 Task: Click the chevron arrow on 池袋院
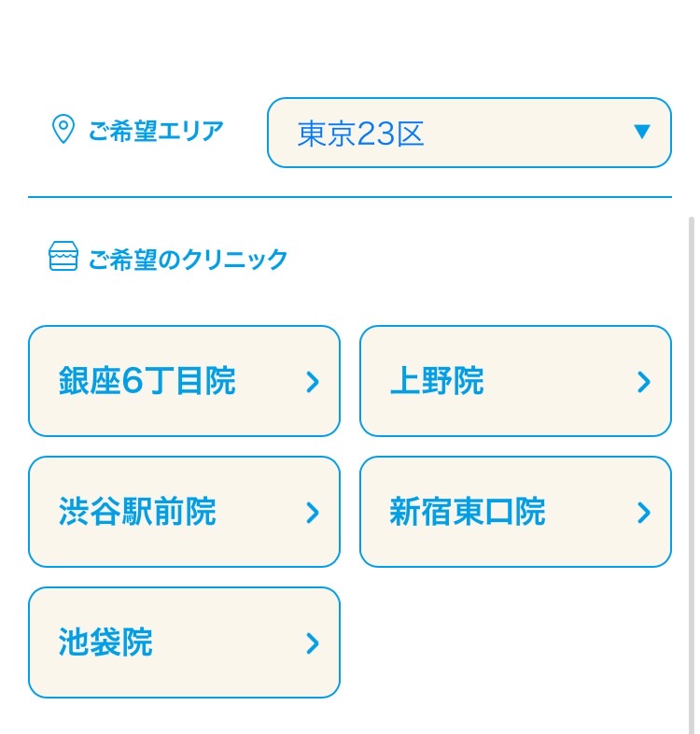point(313,642)
